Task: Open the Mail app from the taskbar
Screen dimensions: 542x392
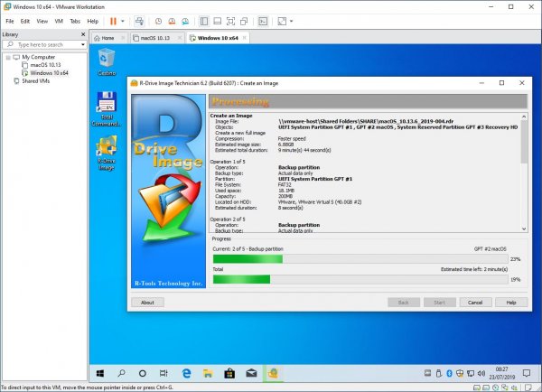Action: (x=251, y=373)
